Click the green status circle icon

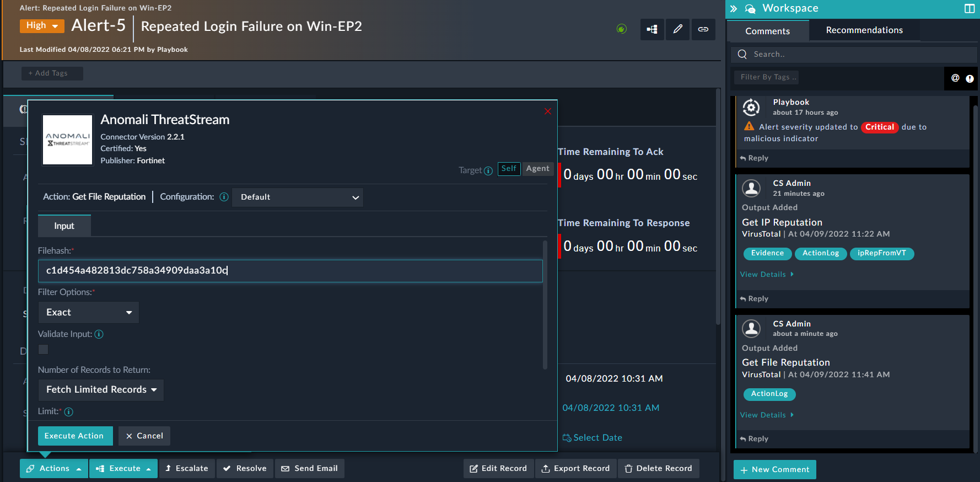pos(622,29)
